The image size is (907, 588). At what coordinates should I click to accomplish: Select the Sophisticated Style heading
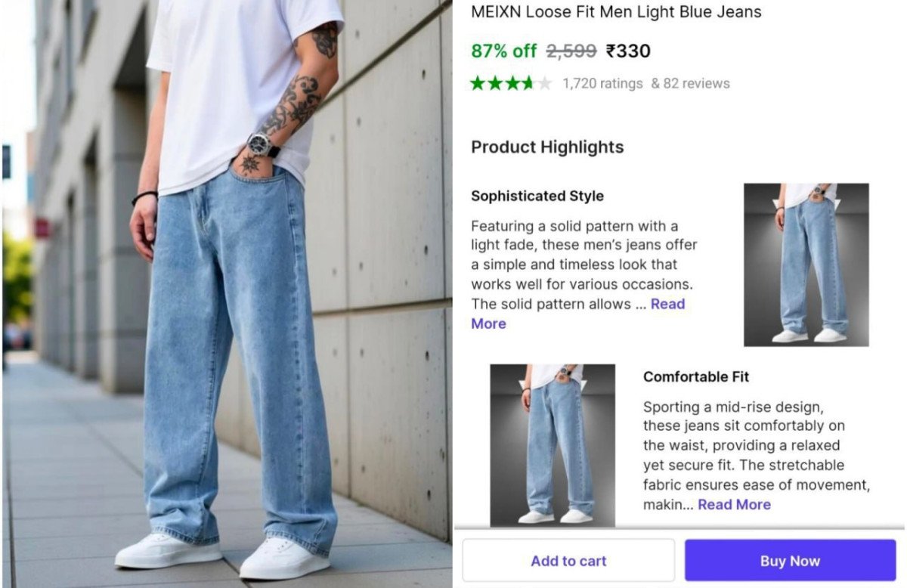point(537,196)
